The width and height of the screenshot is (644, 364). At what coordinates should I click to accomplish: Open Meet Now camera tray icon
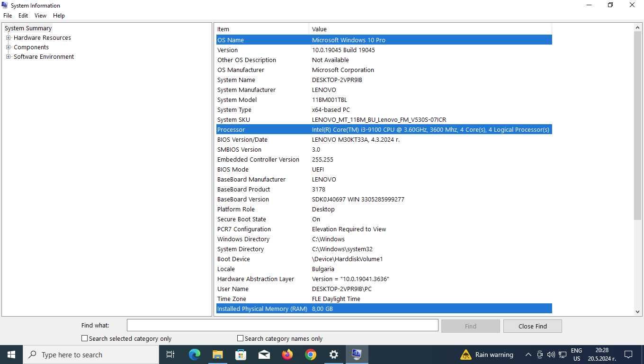539,355
